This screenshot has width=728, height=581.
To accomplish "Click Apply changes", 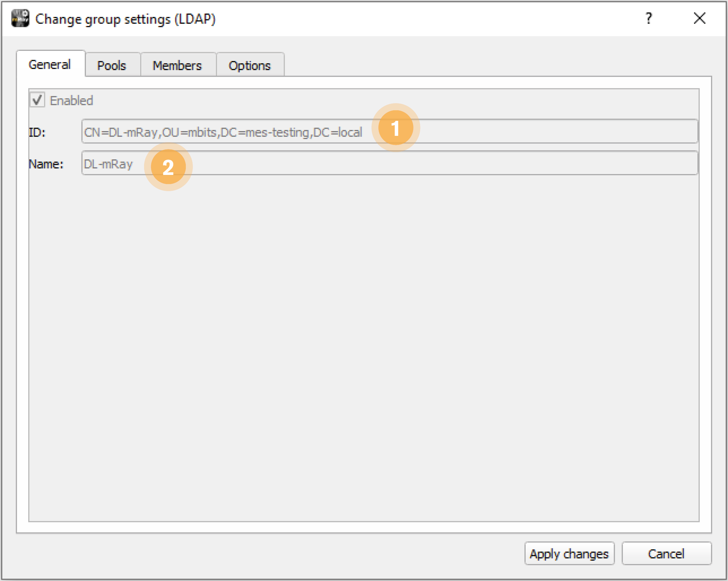I will point(569,554).
